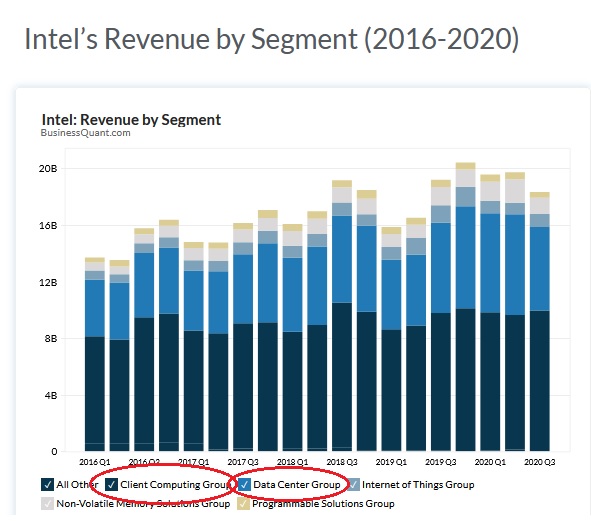Click the 'Client Computing Group' legend label
Image resolution: width=591 pixels, height=521 pixels.
175,485
